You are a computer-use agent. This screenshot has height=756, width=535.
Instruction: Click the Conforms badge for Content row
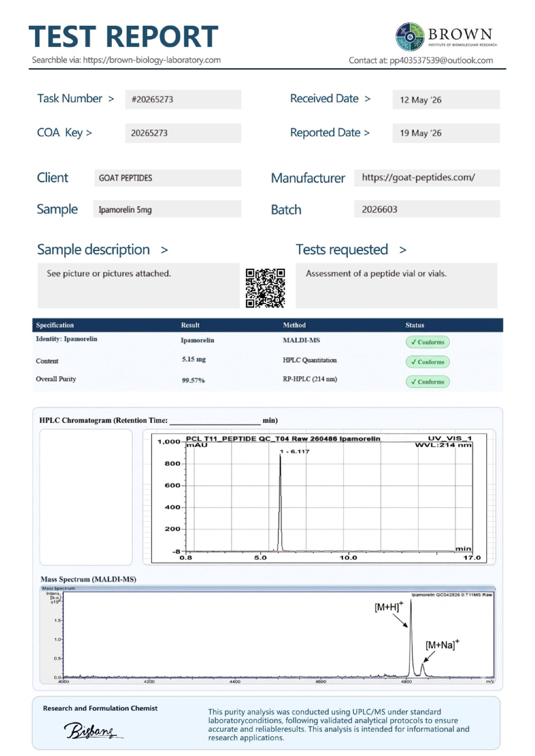[428, 362]
